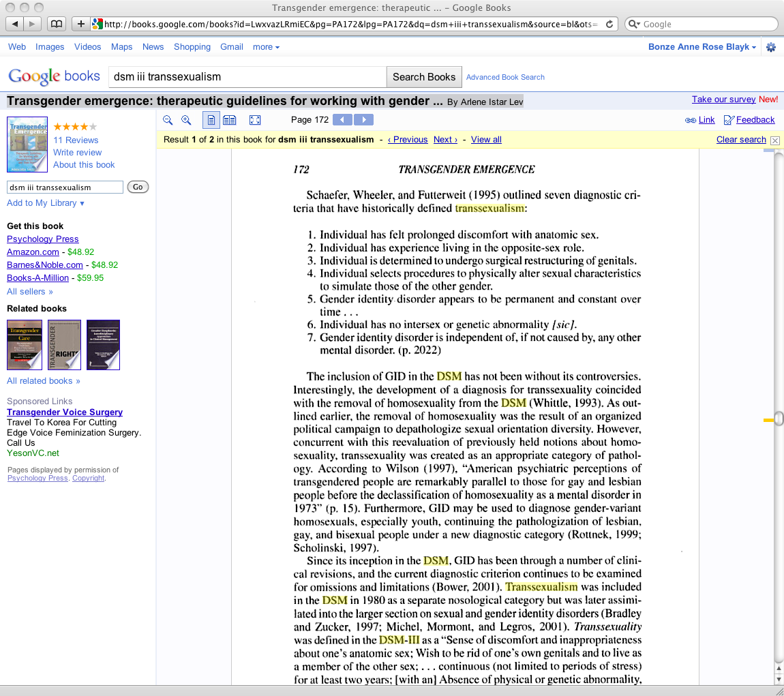The image size is (784, 696).
Task: Open the settings gear in the top bar
Action: 770,46
